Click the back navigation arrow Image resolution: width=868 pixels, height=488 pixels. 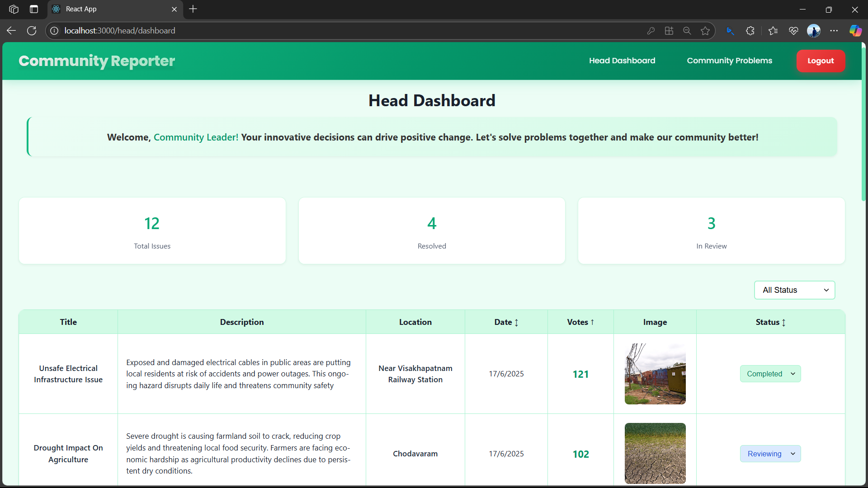click(11, 31)
